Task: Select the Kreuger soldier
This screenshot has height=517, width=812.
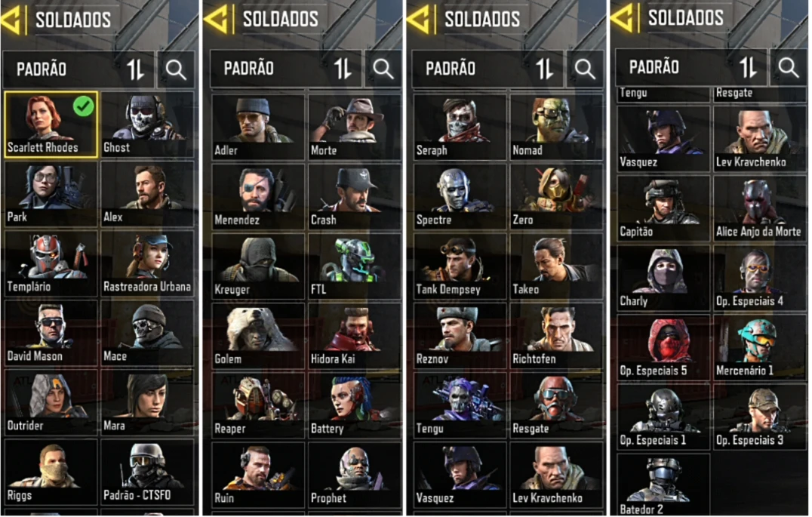Action: tap(258, 266)
